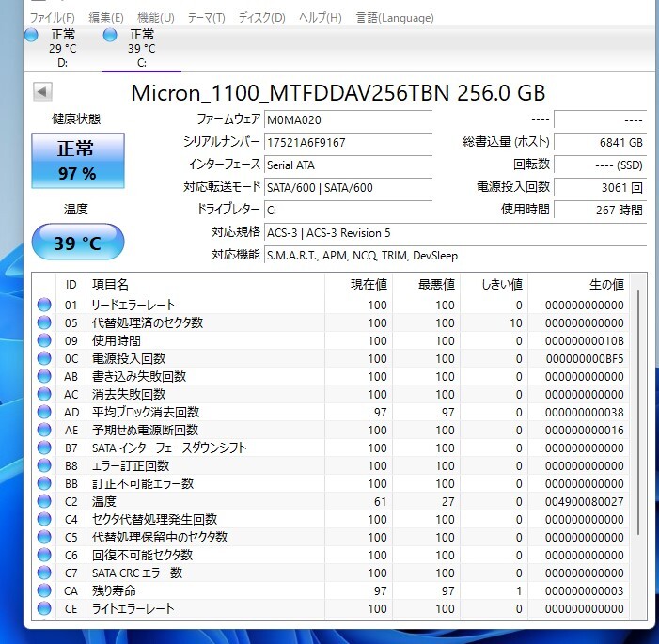The width and height of the screenshot is (659, 644).
Task: Click the 最悪値 column header
Action: click(426, 284)
